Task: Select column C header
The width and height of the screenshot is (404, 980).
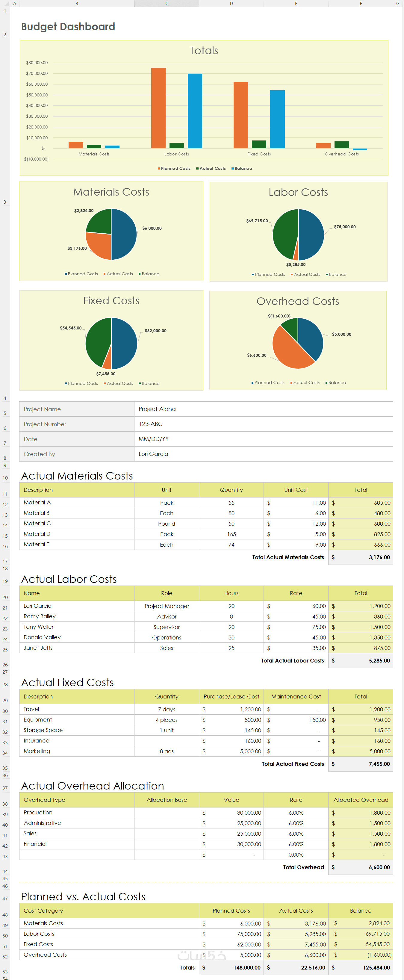Action: pos(167,3)
